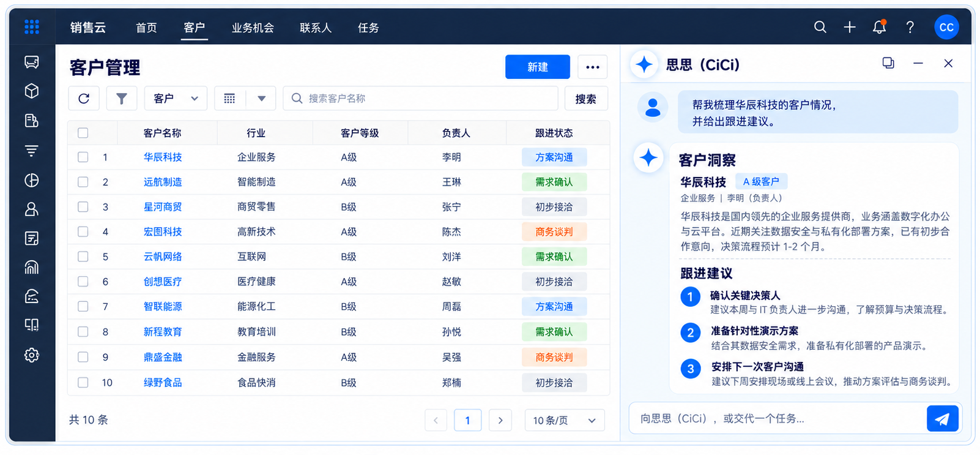Click suggestion 安排下一次客户沟通
The width and height of the screenshot is (980, 455).
coord(757,366)
